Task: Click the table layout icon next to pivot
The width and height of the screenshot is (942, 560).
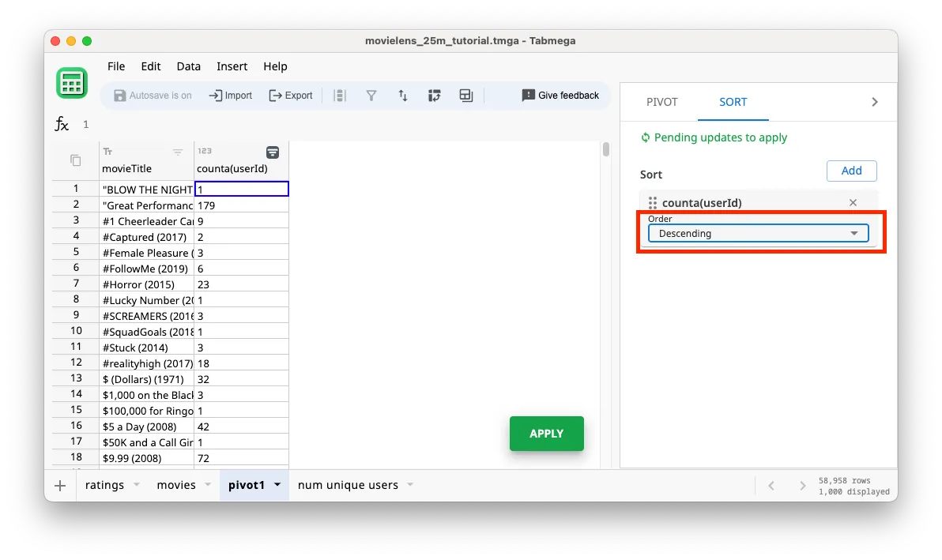Action: (x=465, y=95)
